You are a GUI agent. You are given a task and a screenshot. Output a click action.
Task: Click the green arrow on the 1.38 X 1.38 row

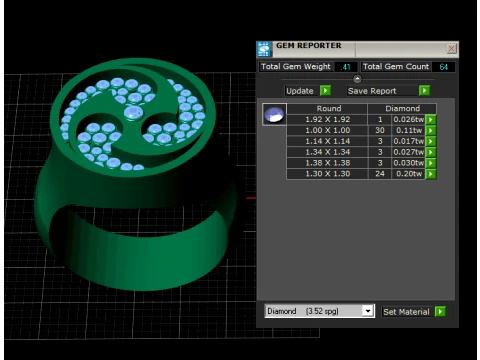[431, 163]
